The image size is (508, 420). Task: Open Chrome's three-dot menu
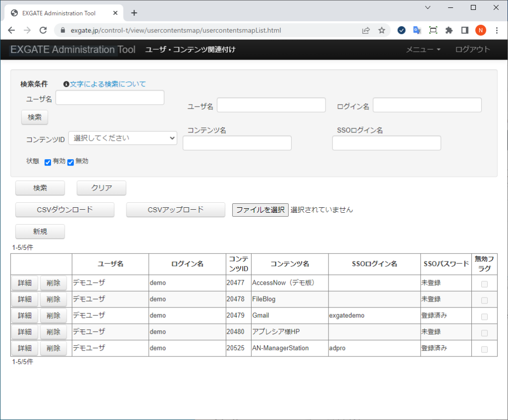(497, 30)
